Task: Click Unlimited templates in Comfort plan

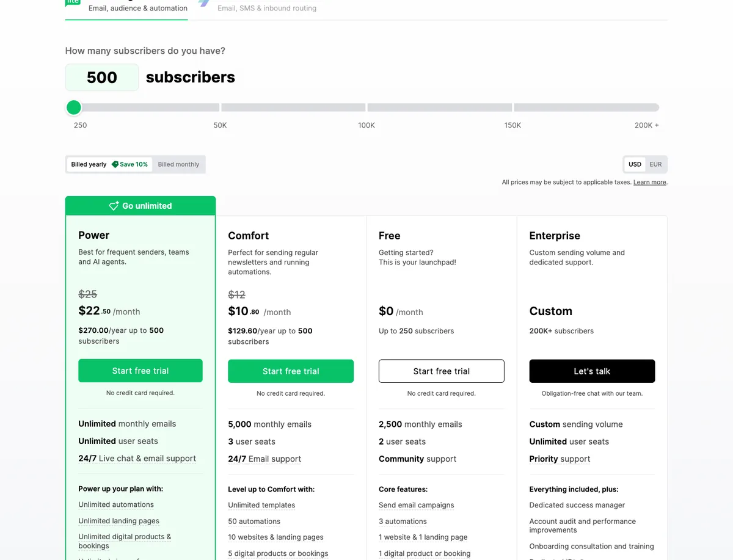Action: (261, 506)
